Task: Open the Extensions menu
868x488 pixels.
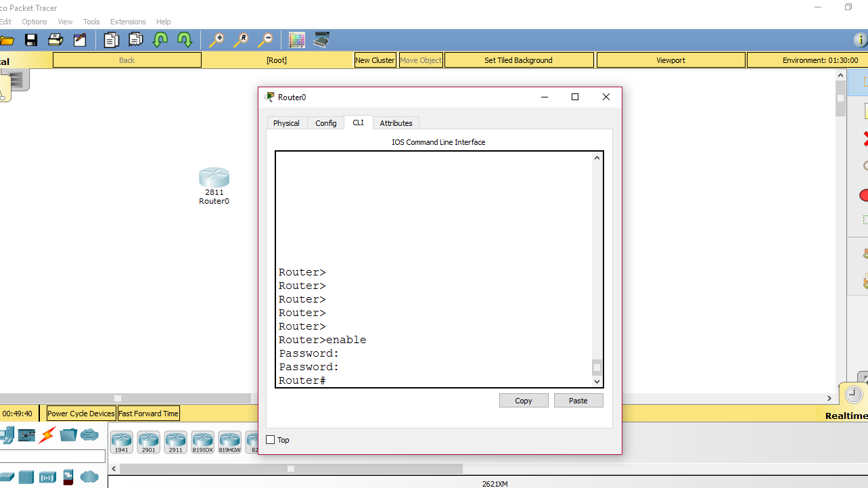Action: click(128, 21)
